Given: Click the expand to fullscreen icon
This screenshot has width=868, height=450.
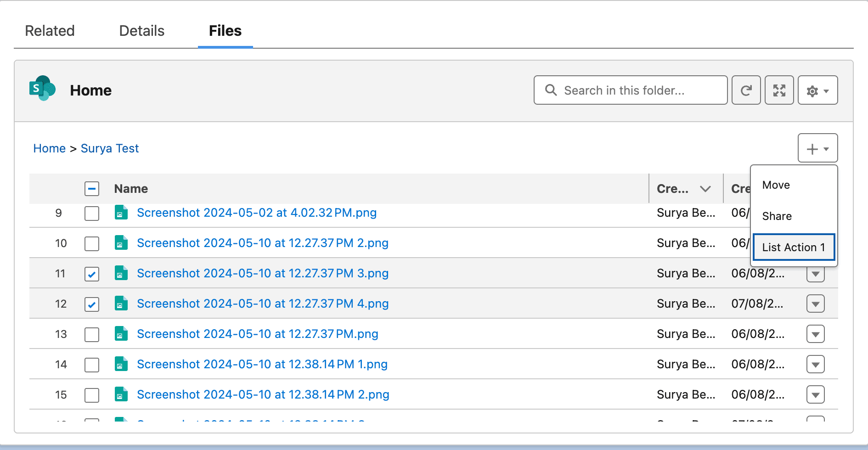Looking at the screenshot, I should coord(779,90).
